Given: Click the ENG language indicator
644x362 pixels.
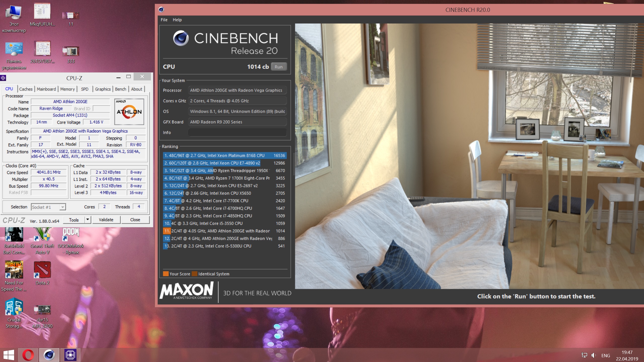Looking at the screenshot, I should [606, 355].
